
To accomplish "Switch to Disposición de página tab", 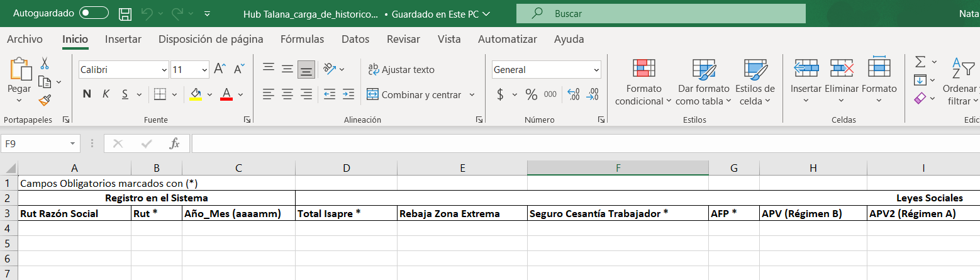I will tap(211, 39).
